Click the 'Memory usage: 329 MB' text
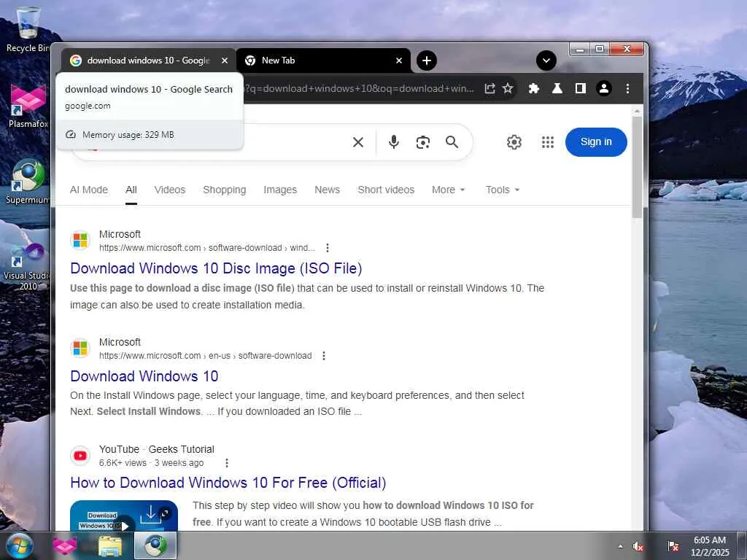747x560 pixels. click(128, 135)
